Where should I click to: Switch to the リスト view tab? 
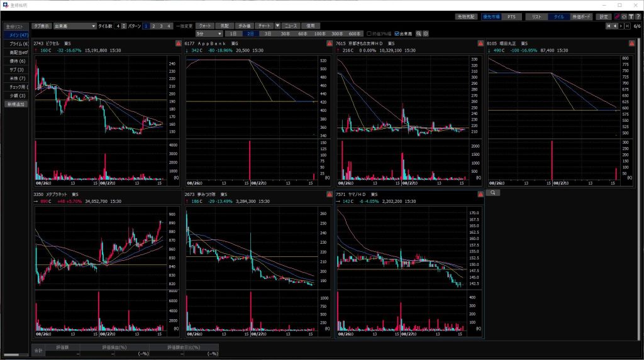[x=536, y=17]
